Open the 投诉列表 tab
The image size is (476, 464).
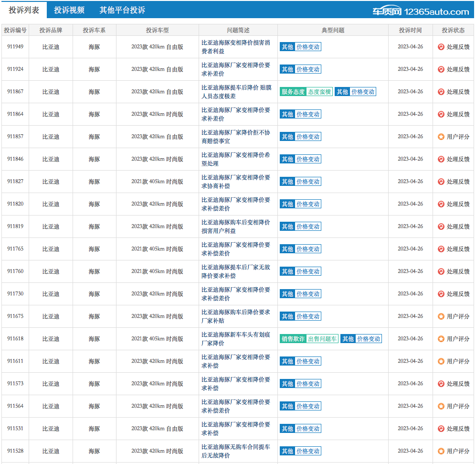(x=24, y=10)
